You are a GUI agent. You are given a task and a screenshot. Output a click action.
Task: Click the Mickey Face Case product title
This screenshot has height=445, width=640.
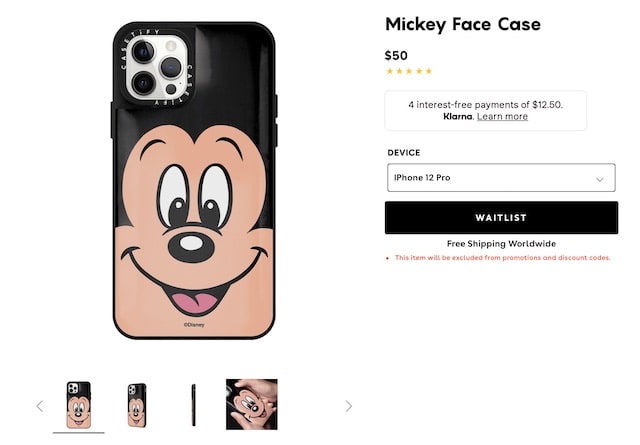pos(463,24)
